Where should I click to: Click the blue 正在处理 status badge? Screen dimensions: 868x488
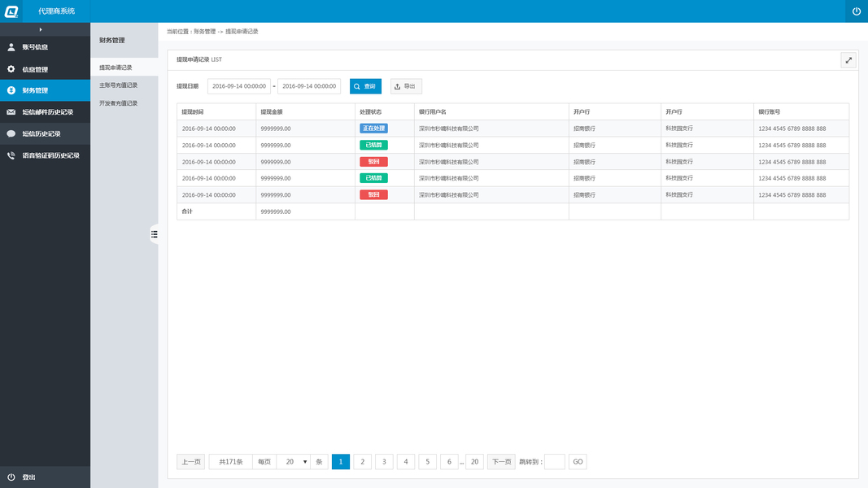tap(373, 129)
